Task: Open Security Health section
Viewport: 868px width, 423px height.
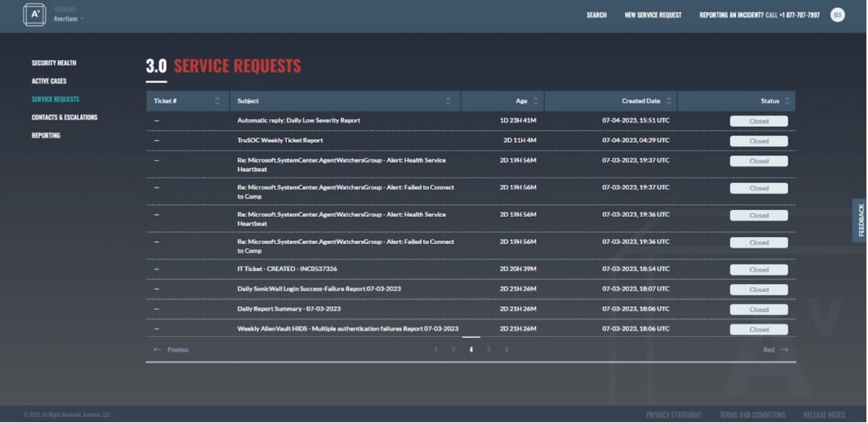Action: 54,63
